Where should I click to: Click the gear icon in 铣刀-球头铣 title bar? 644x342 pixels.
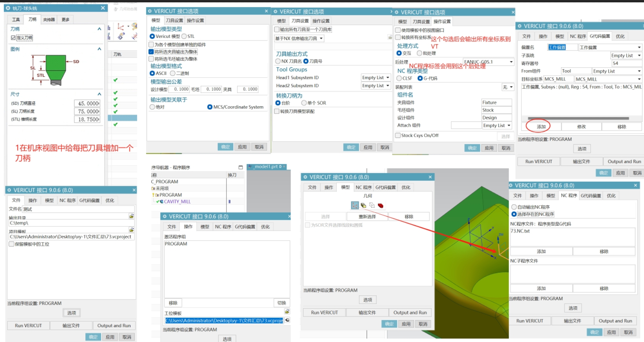pyautogui.click(x=8, y=8)
